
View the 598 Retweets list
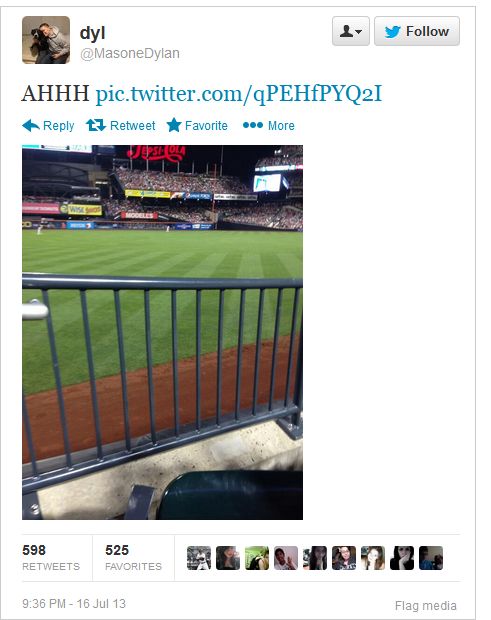51,558
